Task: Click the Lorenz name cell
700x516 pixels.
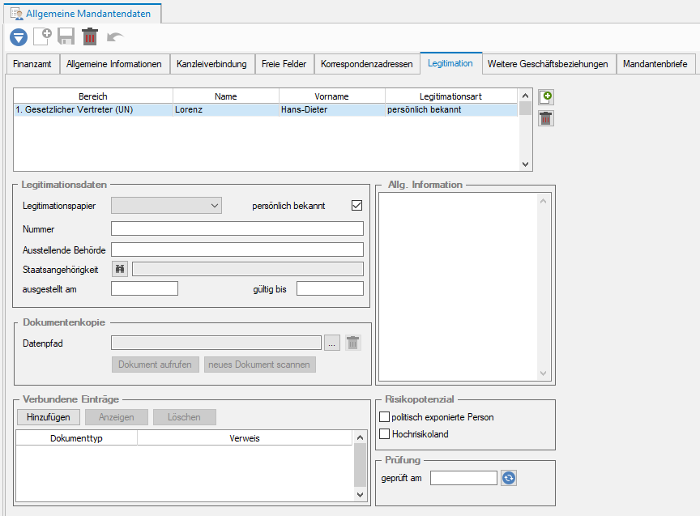Action: pos(226,110)
